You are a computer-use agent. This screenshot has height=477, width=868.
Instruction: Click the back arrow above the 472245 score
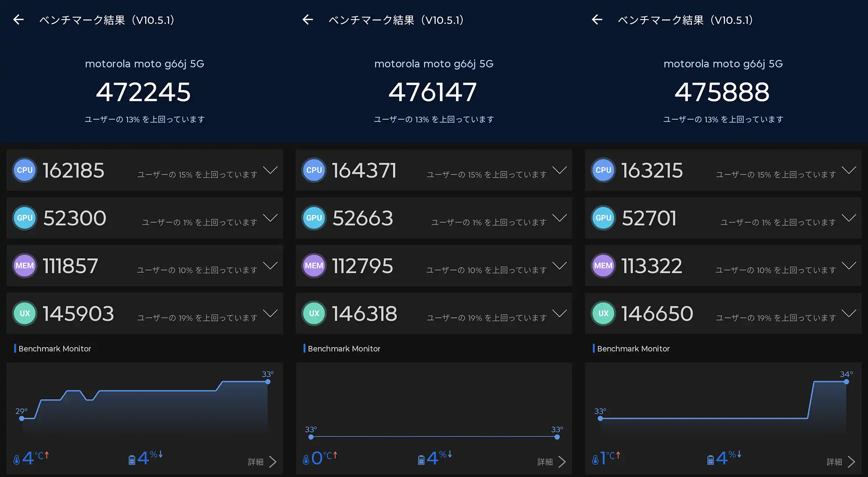point(18,20)
